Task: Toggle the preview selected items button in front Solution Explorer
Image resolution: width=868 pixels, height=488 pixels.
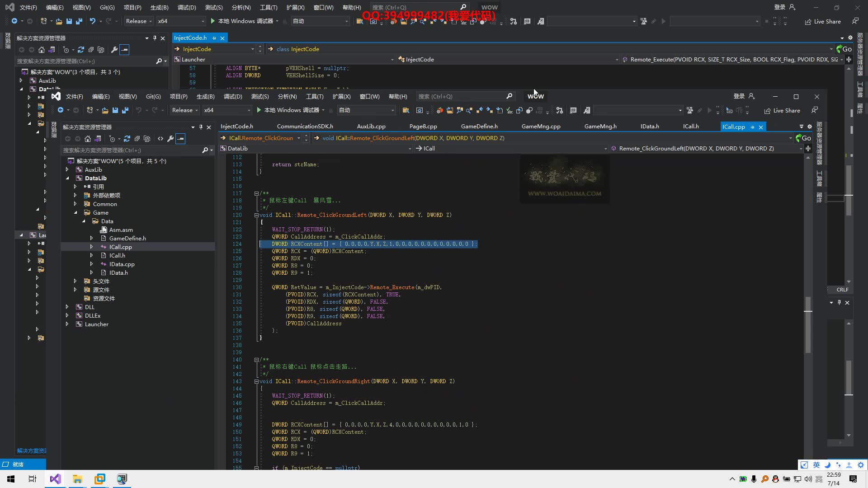Action: [x=180, y=139]
